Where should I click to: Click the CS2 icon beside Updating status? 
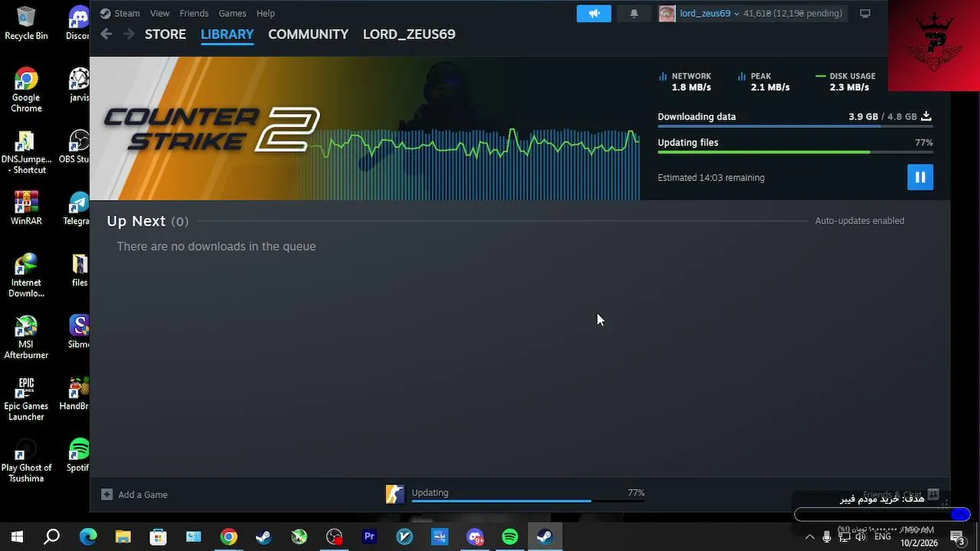pyautogui.click(x=394, y=494)
